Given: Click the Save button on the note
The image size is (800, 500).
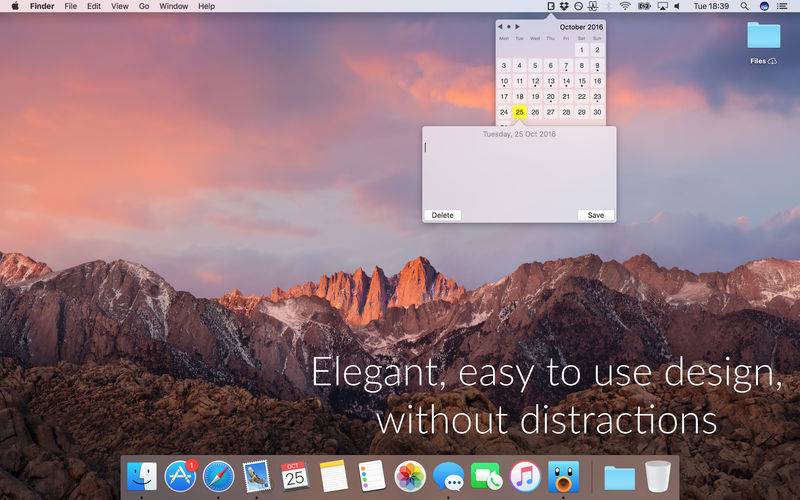Looking at the screenshot, I should 595,215.
